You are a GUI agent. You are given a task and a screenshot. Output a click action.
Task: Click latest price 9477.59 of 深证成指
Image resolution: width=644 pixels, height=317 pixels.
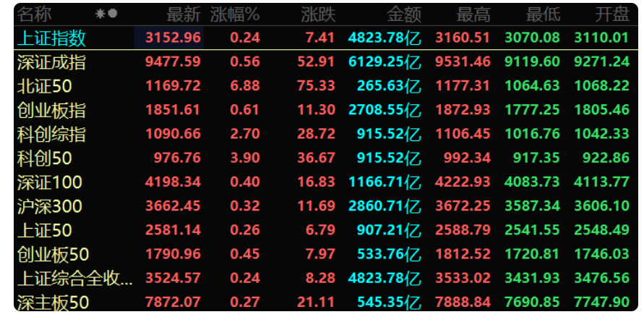coord(173,62)
